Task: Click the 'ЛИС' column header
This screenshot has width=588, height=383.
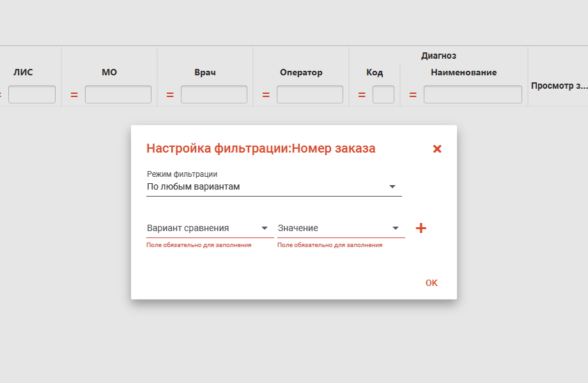Action: [x=23, y=72]
